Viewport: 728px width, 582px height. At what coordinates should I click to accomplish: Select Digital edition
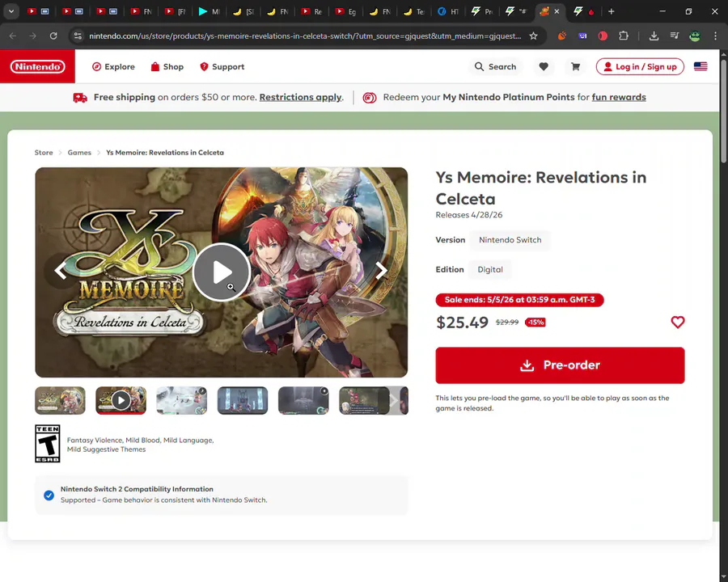(490, 270)
